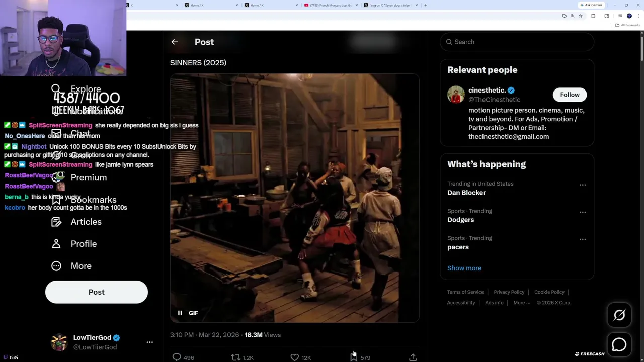
Task: Open the More menu in sidebar
Action: (71, 266)
